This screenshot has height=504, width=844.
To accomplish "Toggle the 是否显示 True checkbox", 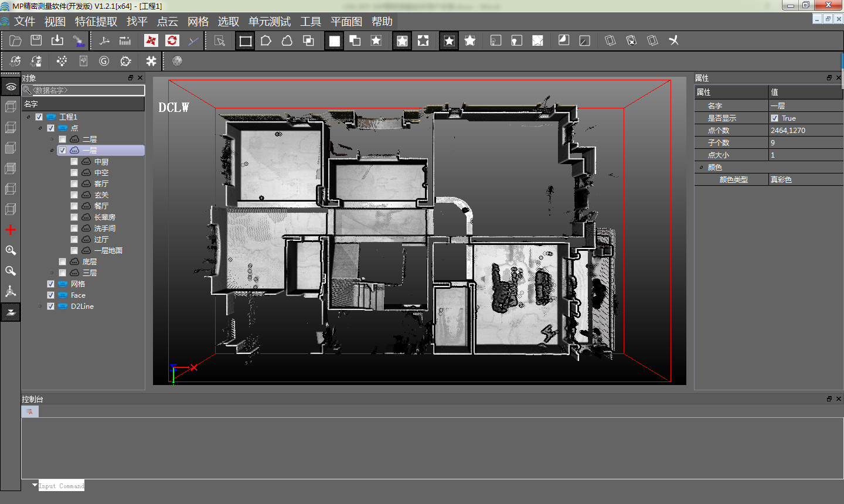I will pyautogui.click(x=775, y=118).
